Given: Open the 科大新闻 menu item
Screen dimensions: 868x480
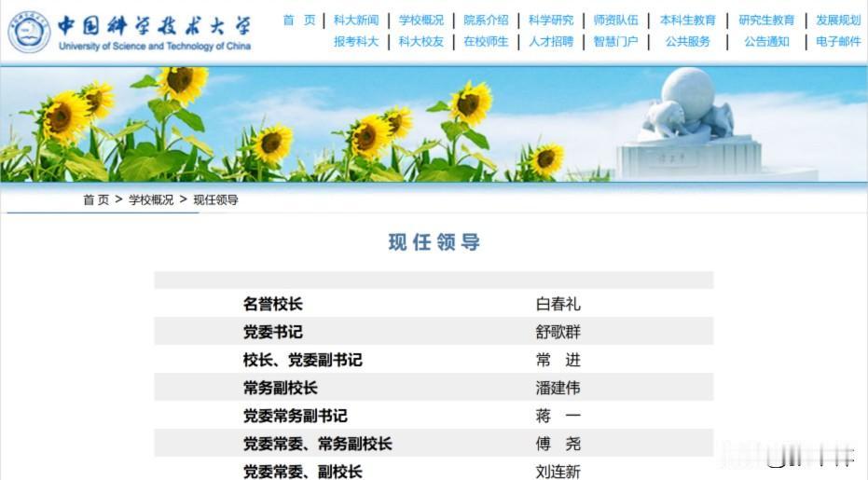Looking at the screenshot, I should [356, 21].
